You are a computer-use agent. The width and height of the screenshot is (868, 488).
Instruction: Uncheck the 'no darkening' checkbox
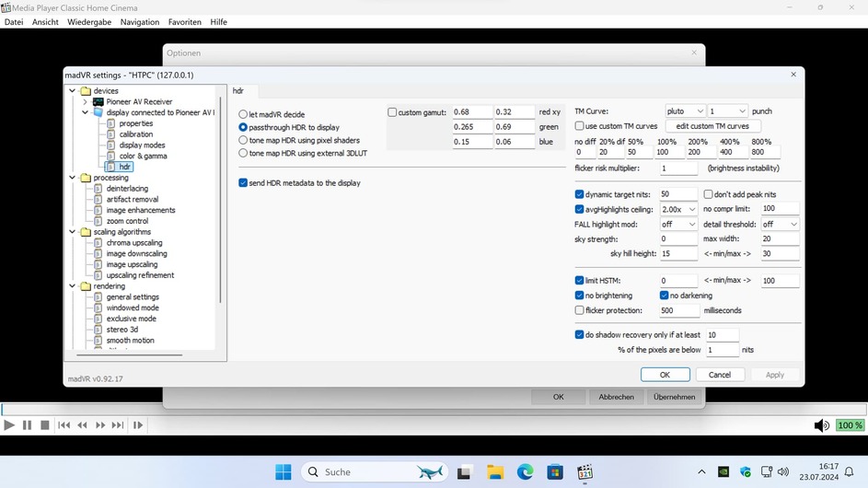(664, 296)
